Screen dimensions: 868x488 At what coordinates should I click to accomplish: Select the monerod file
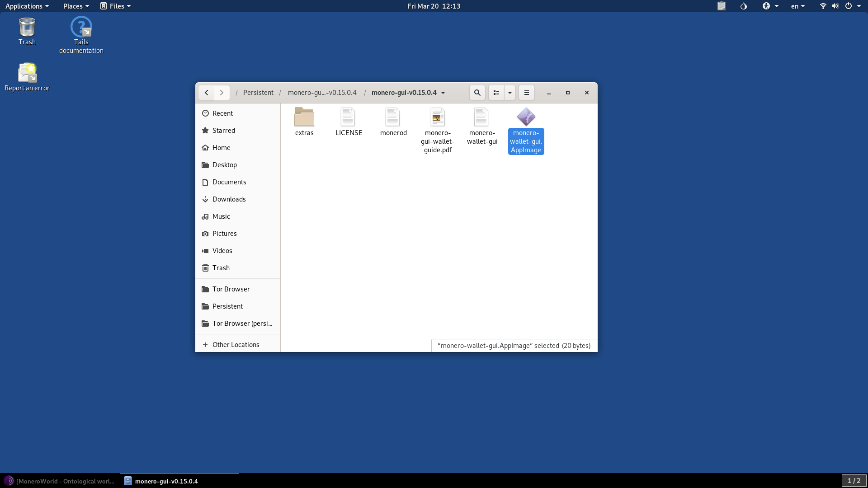coord(393,117)
